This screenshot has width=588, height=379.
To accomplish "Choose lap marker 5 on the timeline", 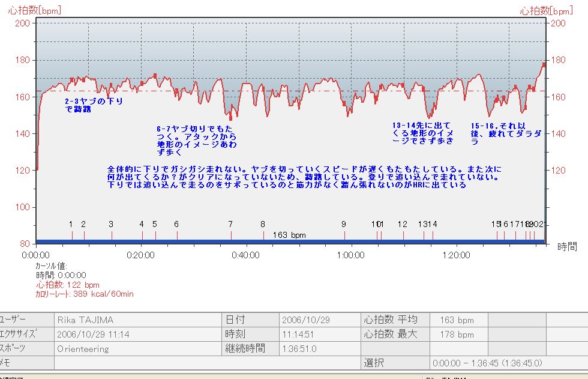I will point(155,225).
